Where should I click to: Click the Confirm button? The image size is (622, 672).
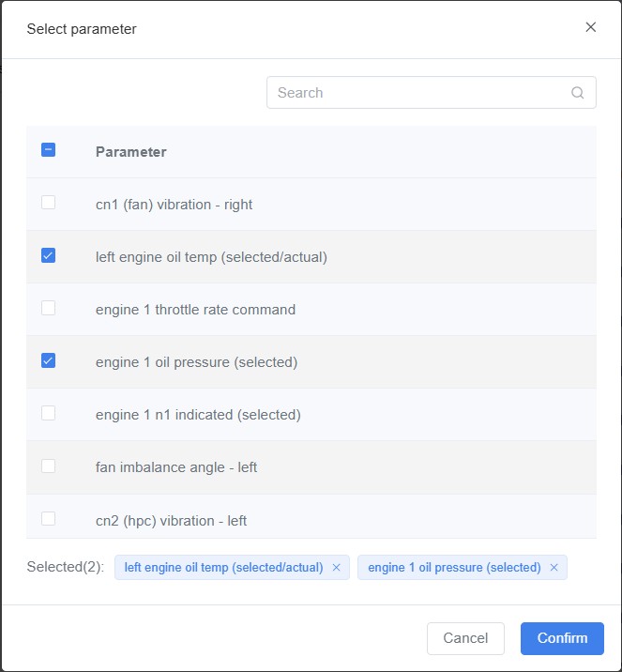click(562, 638)
